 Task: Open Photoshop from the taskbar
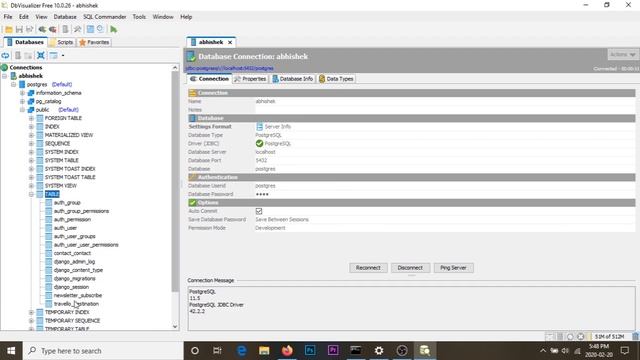310,351
